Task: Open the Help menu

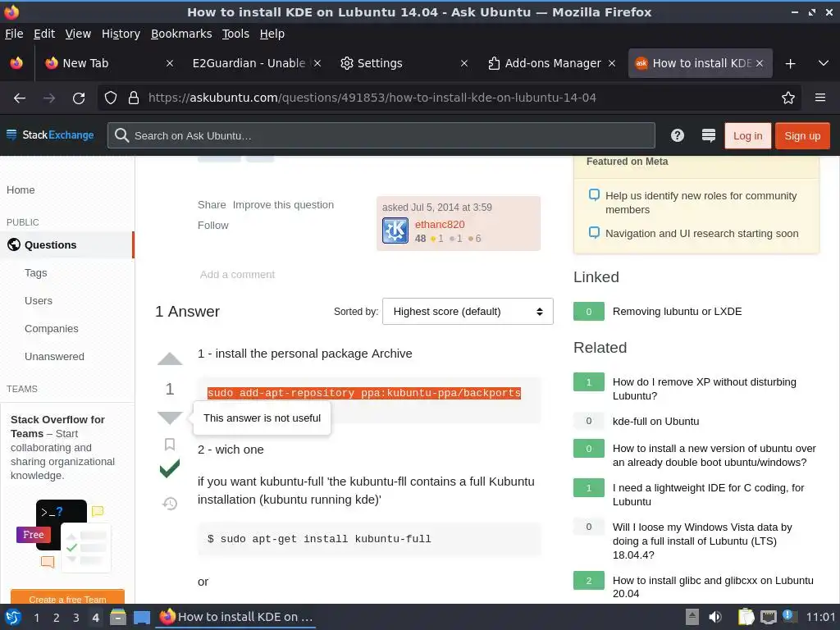Action: pos(272,34)
